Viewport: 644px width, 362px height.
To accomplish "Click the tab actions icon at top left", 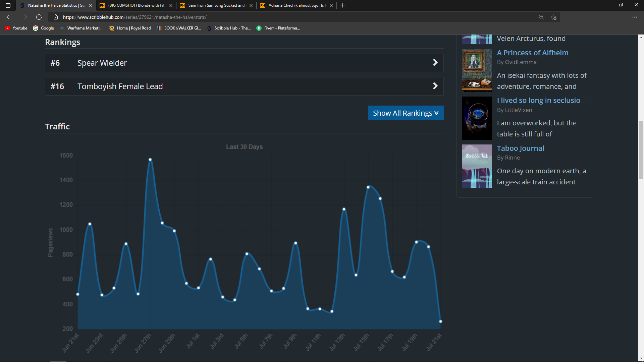I will 8,5.
